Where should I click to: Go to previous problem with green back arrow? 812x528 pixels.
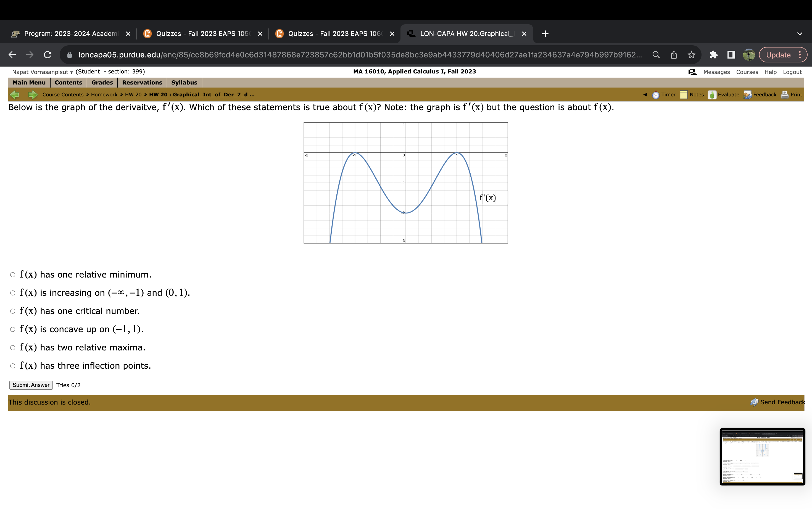[x=14, y=94]
